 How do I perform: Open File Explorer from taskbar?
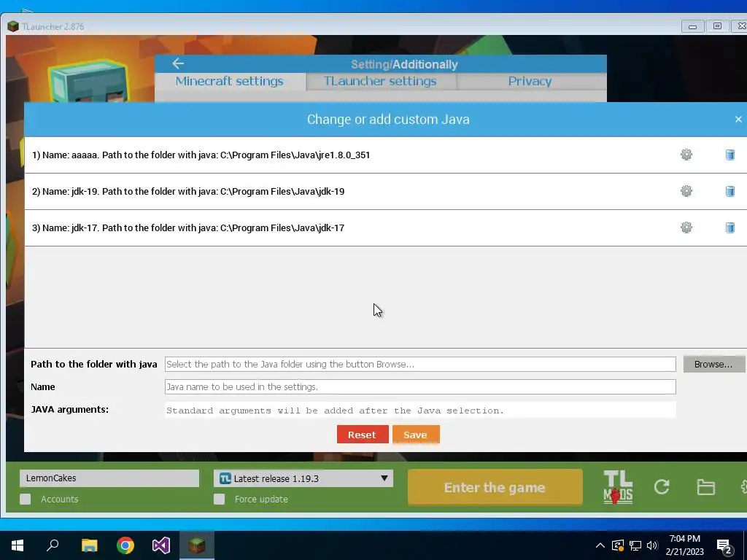coord(89,545)
